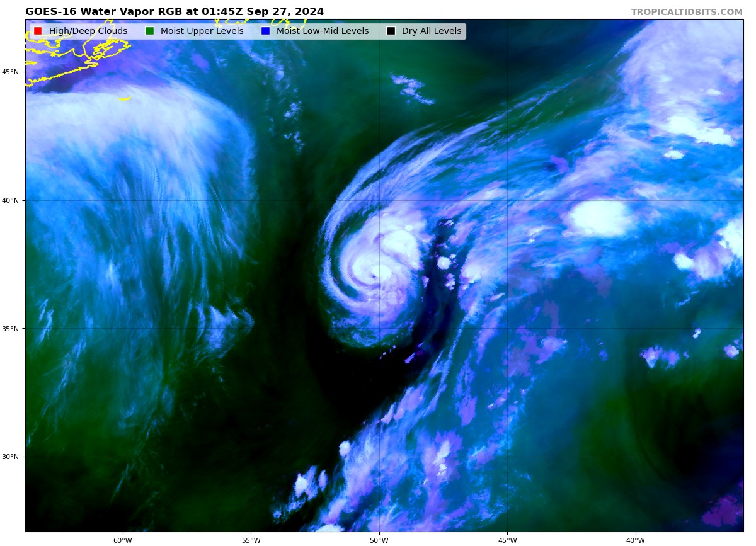Viewport: 756px width, 546px height.
Task: Click the 45°N latitude axis label
Action: (11, 72)
